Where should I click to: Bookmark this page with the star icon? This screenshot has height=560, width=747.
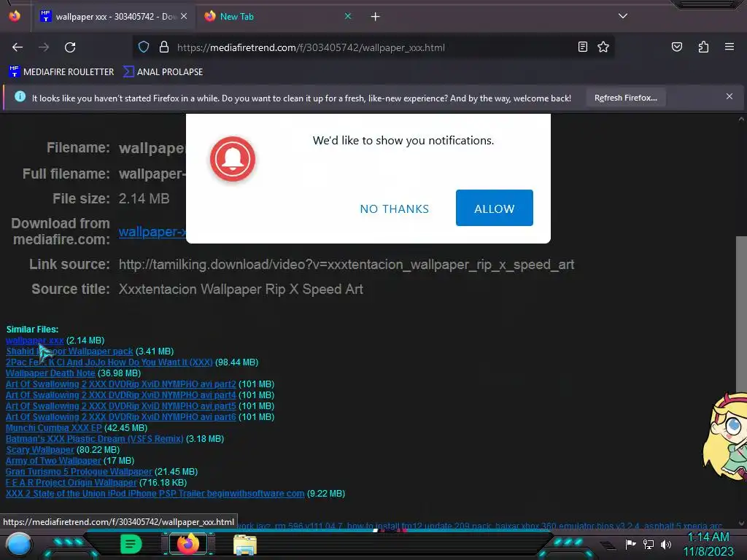pos(603,47)
